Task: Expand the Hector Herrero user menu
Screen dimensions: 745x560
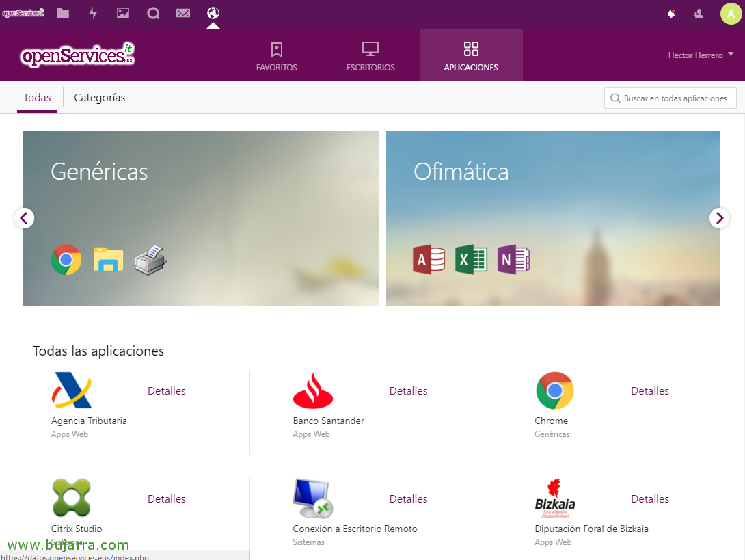Action: coord(701,55)
